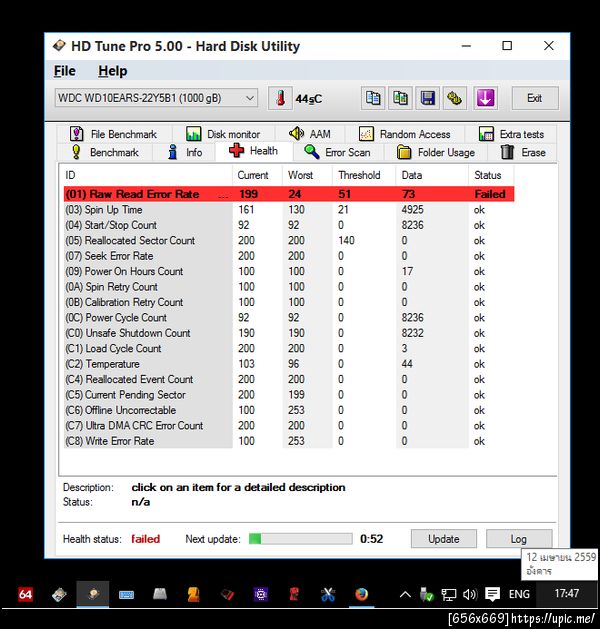
Task: Open Firefox from the taskbar
Action: tap(361, 594)
